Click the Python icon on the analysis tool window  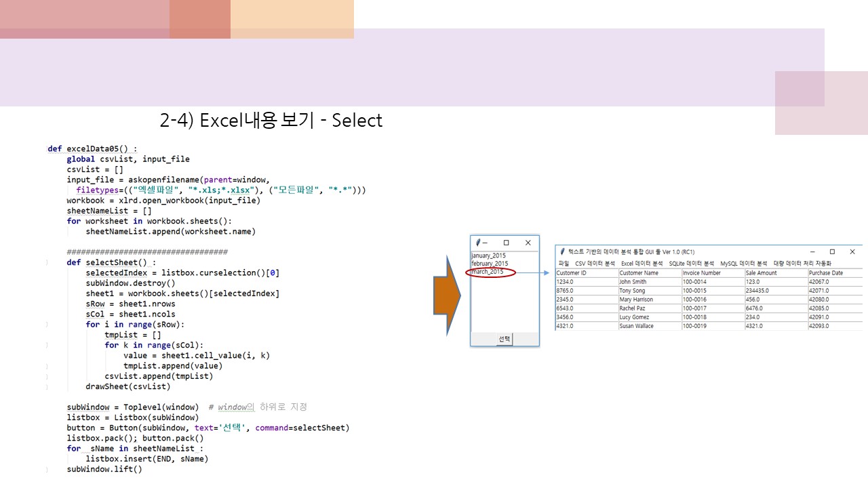pos(561,252)
